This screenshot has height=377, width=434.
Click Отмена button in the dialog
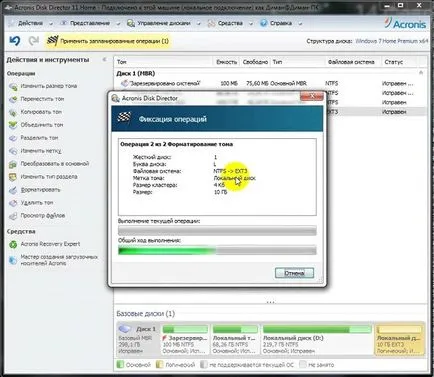(294, 273)
